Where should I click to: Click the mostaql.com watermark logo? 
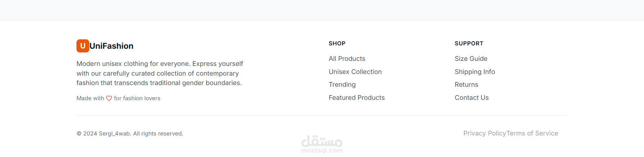coord(322,145)
